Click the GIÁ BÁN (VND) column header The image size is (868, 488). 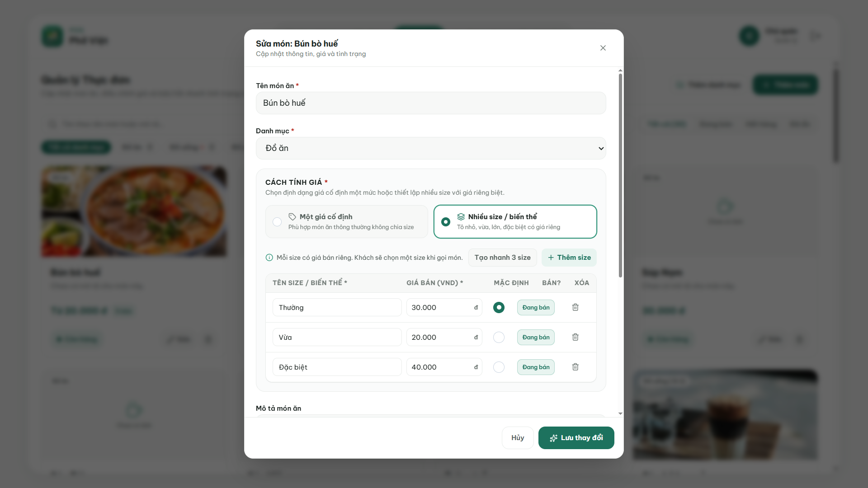point(434,283)
